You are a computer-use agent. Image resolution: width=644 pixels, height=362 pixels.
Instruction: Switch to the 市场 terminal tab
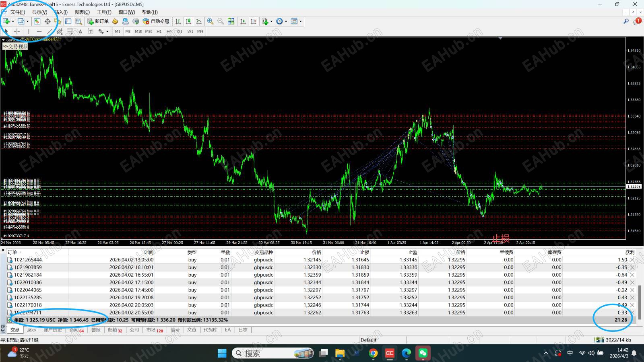point(155,330)
